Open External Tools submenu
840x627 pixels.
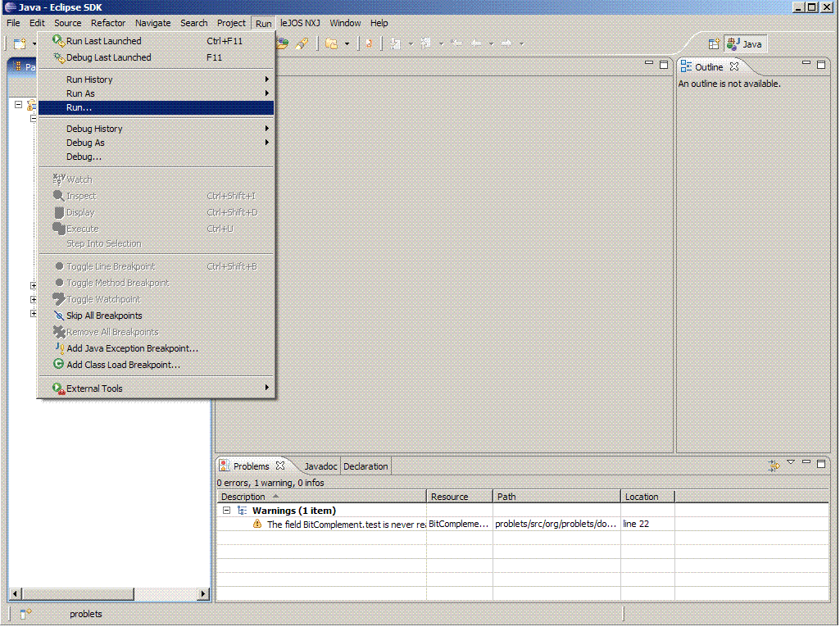tap(156, 388)
